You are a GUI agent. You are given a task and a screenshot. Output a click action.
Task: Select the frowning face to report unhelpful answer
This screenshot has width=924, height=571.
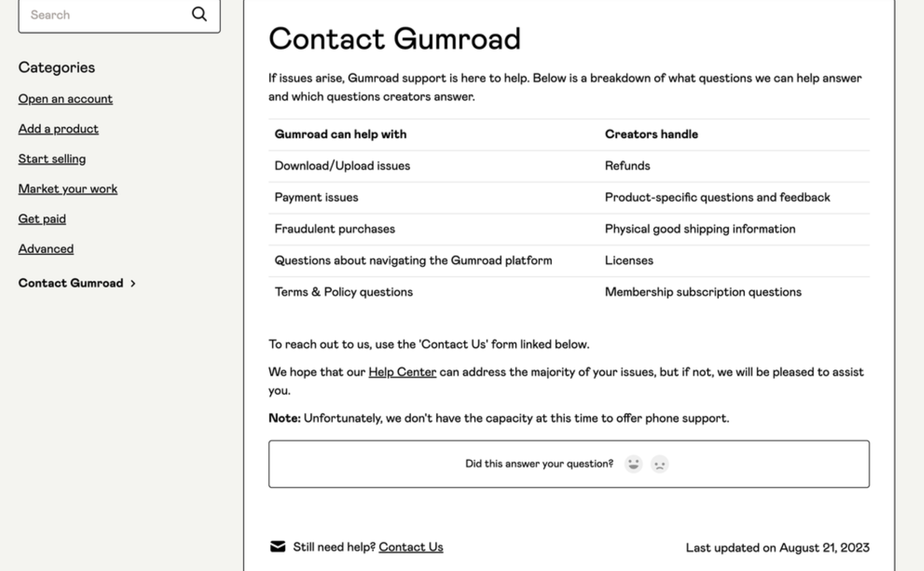click(x=660, y=464)
